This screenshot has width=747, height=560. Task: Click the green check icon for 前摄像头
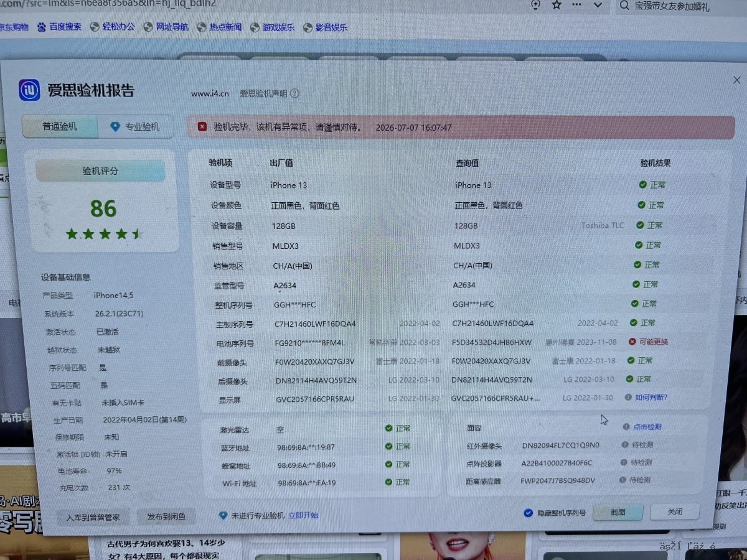pyautogui.click(x=631, y=360)
